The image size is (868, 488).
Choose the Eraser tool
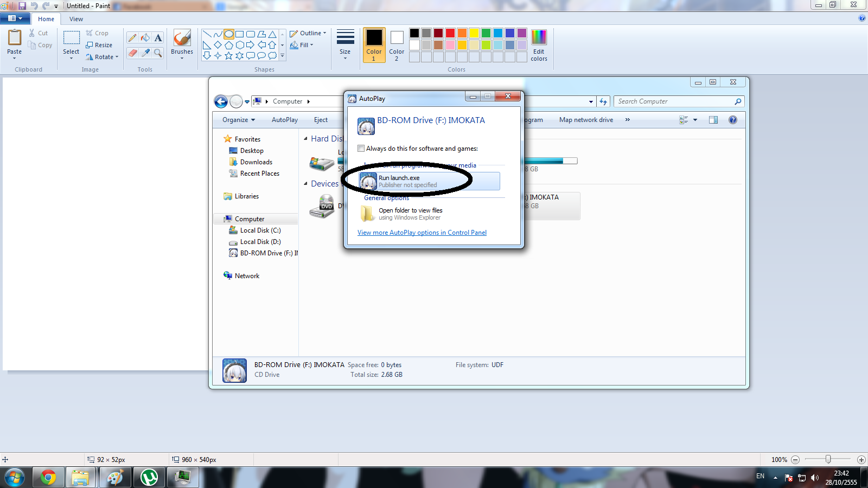[x=132, y=53]
